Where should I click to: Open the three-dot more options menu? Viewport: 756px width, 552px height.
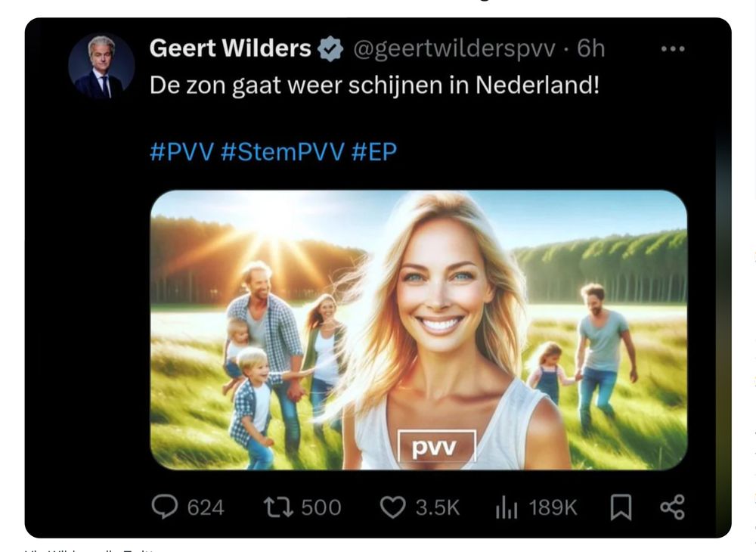click(x=673, y=48)
